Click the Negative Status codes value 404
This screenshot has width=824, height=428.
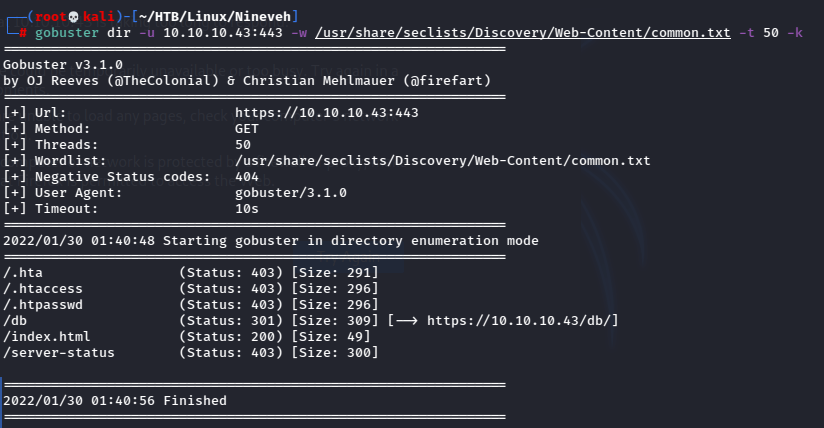point(247,176)
